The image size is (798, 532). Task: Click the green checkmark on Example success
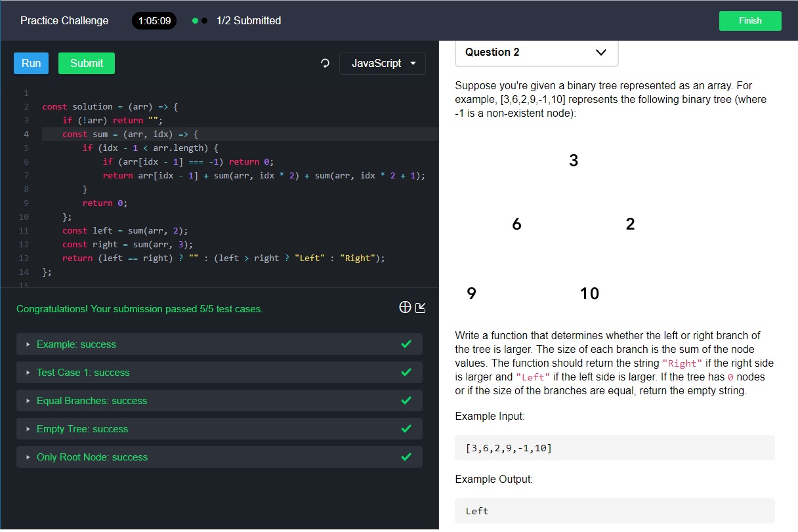[406, 344]
